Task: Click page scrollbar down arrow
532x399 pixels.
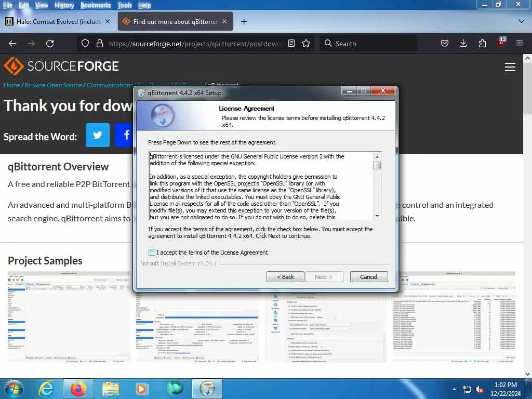Action: point(528,374)
